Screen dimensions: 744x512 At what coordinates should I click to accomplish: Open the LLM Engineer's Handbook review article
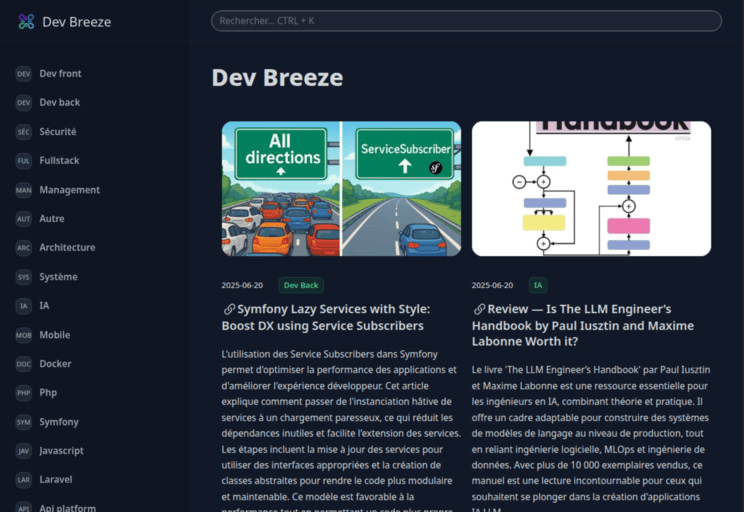point(583,325)
